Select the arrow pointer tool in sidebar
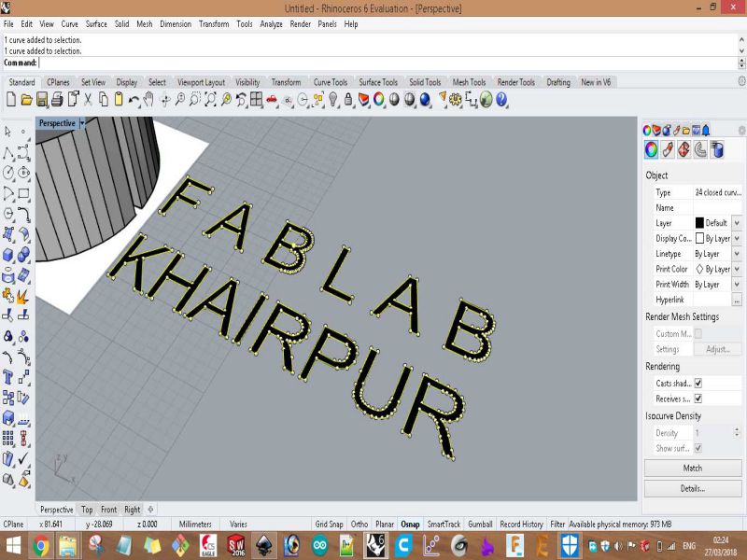Viewport: 747px width, 560px height. (7, 131)
